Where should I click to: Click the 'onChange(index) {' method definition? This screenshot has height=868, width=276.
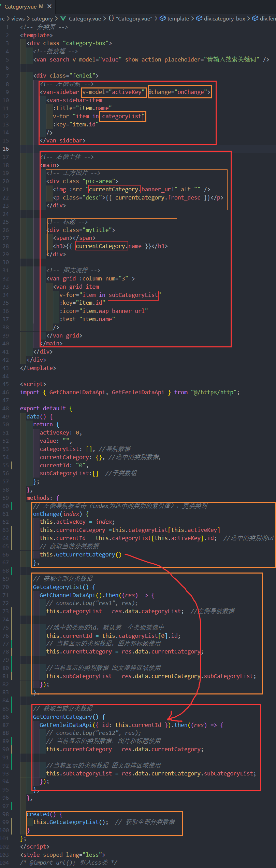(61, 514)
